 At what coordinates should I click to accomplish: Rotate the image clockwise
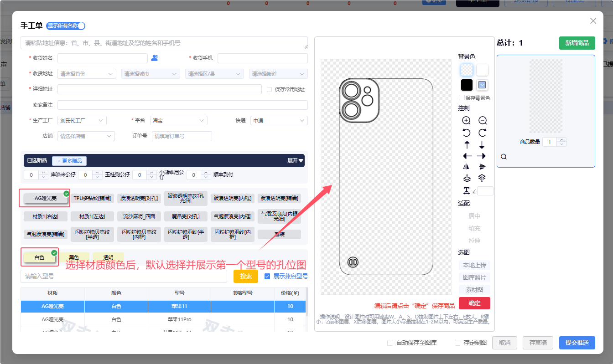pyautogui.click(x=483, y=133)
